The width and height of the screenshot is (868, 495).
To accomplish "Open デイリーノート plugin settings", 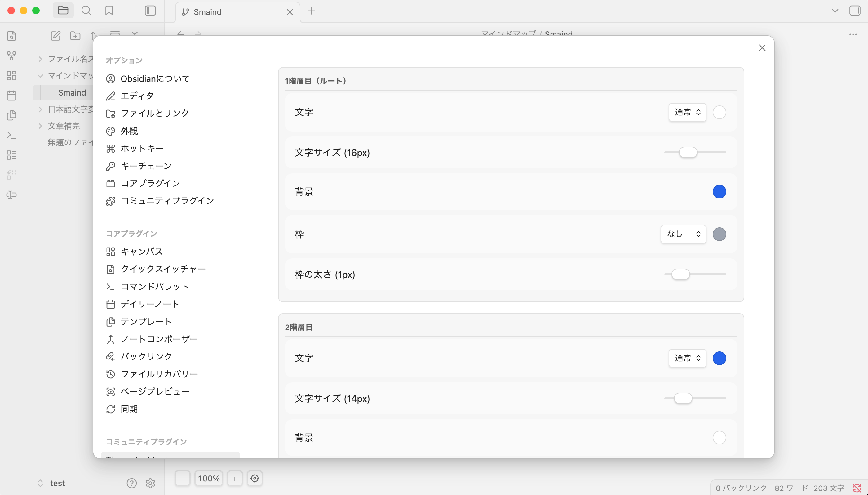I will 171,304.
